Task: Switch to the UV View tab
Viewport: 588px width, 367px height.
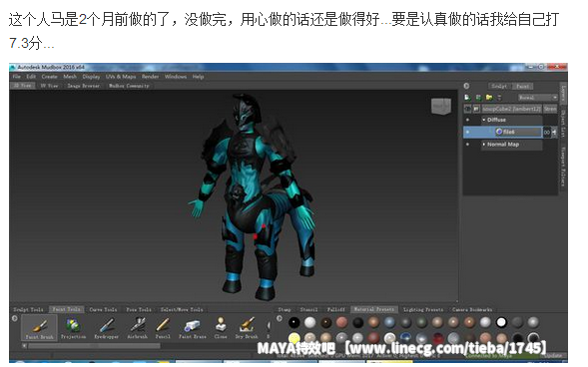Action: [x=49, y=86]
